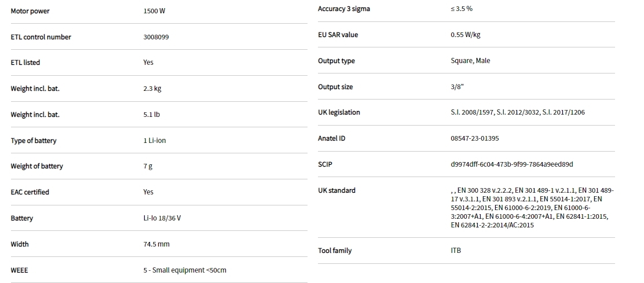Click the ETL control number value 3008099
644x283 pixels.
(x=156, y=37)
